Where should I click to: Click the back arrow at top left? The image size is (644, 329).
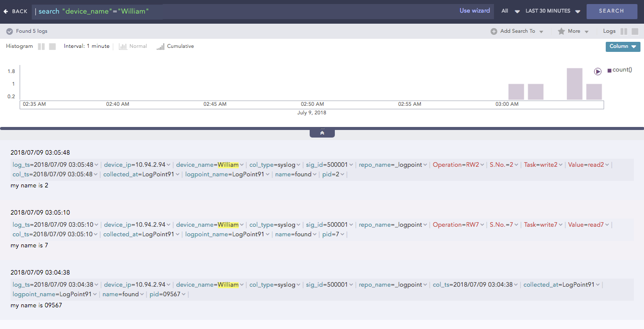[5, 11]
